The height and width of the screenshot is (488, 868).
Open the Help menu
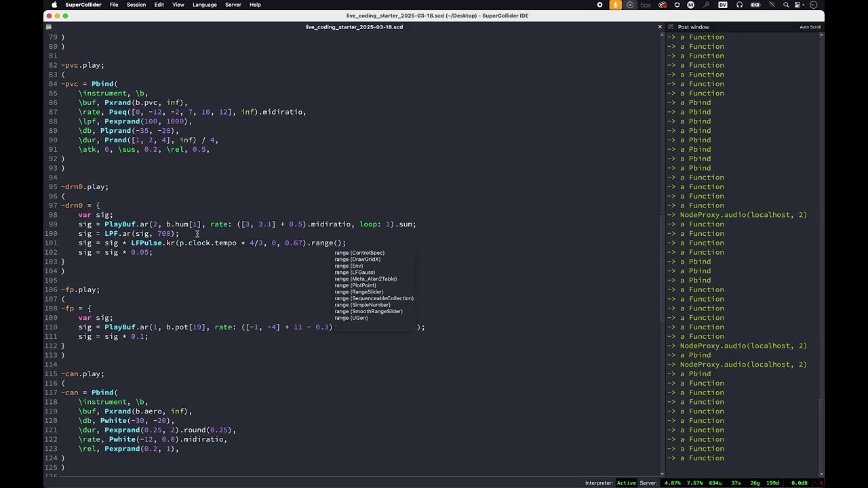pos(255,5)
